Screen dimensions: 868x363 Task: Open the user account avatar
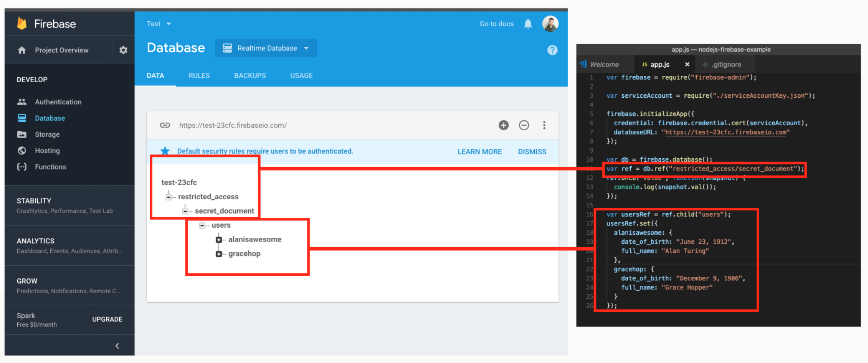tap(550, 24)
